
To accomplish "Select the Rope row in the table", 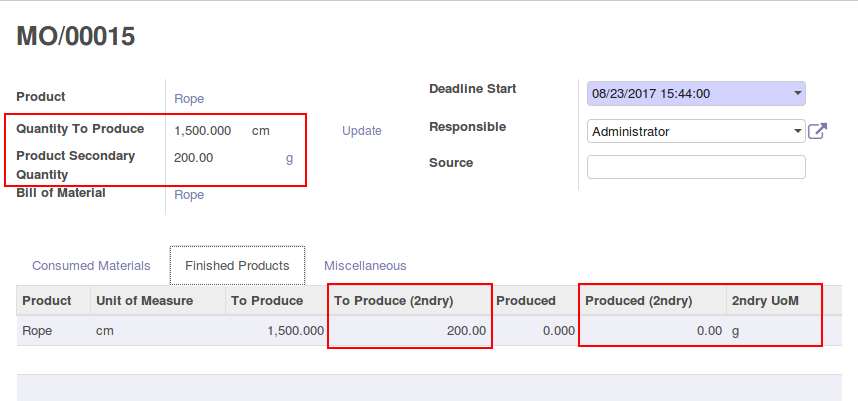I will tap(37, 331).
